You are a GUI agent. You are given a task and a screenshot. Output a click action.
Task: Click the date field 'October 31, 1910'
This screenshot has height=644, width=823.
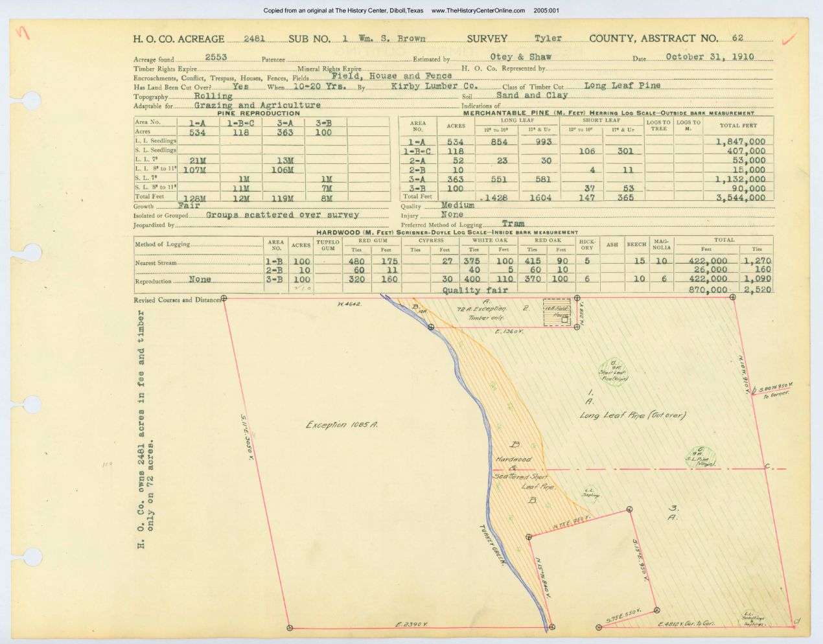[710, 57]
